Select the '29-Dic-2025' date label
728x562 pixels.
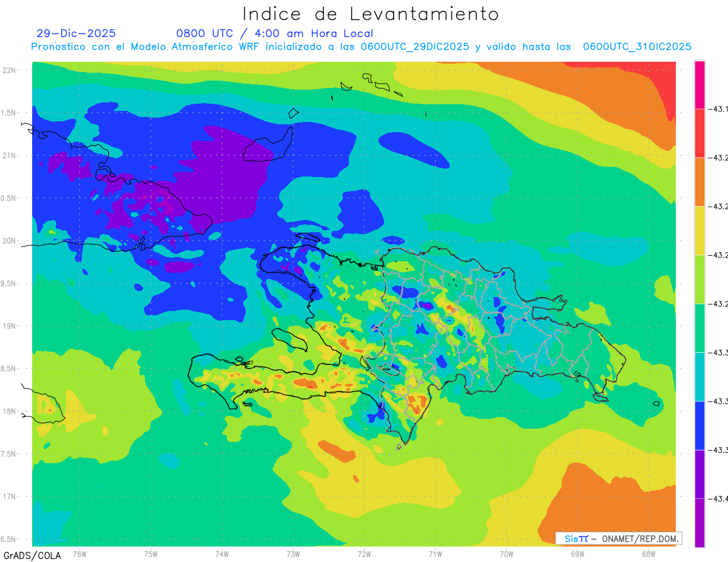pos(76,33)
